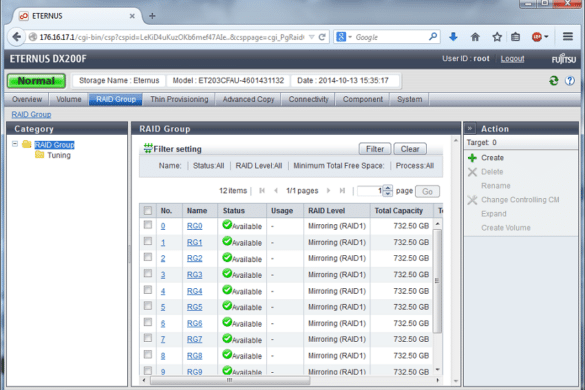Image resolution: width=585 pixels, height=390 pixels.
Task: Open the Adblock icon dropdown arrow
Action: tap(546, 37)
